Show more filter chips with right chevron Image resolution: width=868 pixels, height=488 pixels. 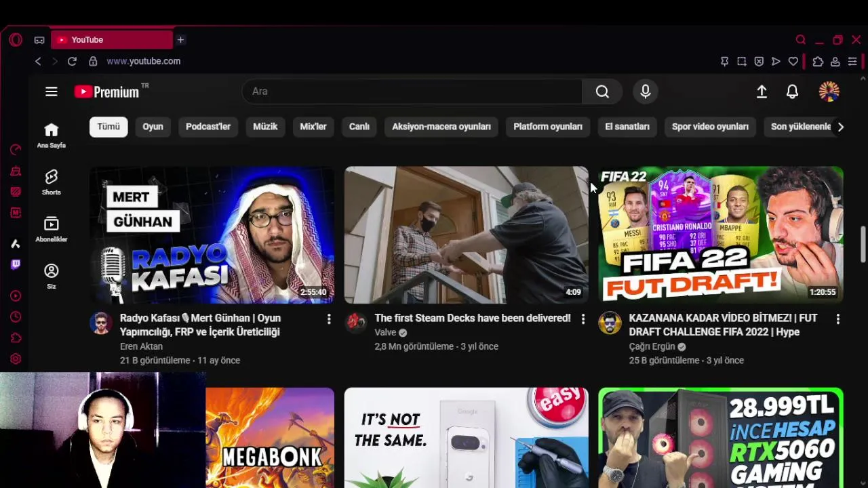[840, 127]
